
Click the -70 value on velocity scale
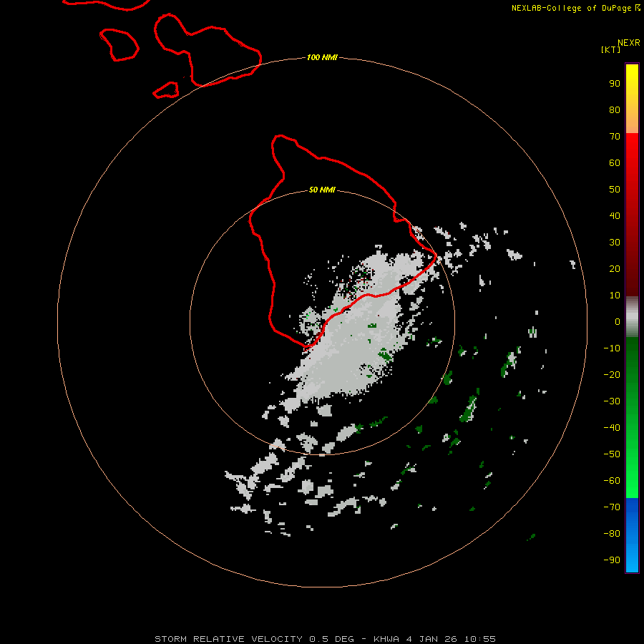tap(612, 507)
